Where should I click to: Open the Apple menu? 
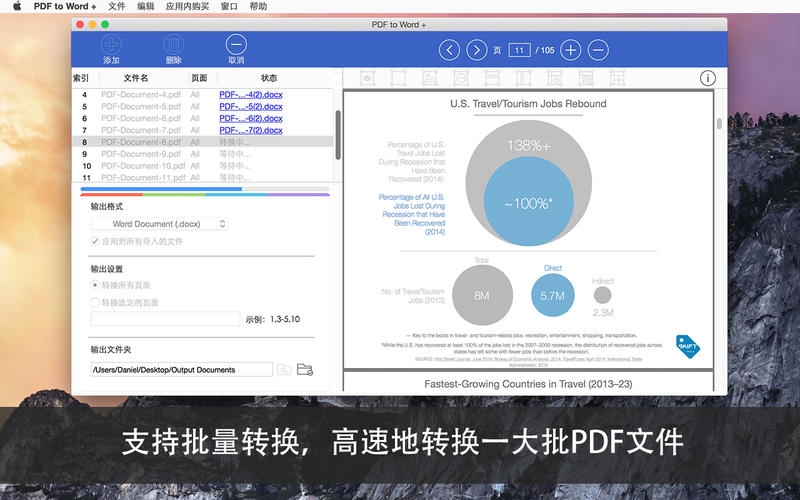(x=17, y=6)
